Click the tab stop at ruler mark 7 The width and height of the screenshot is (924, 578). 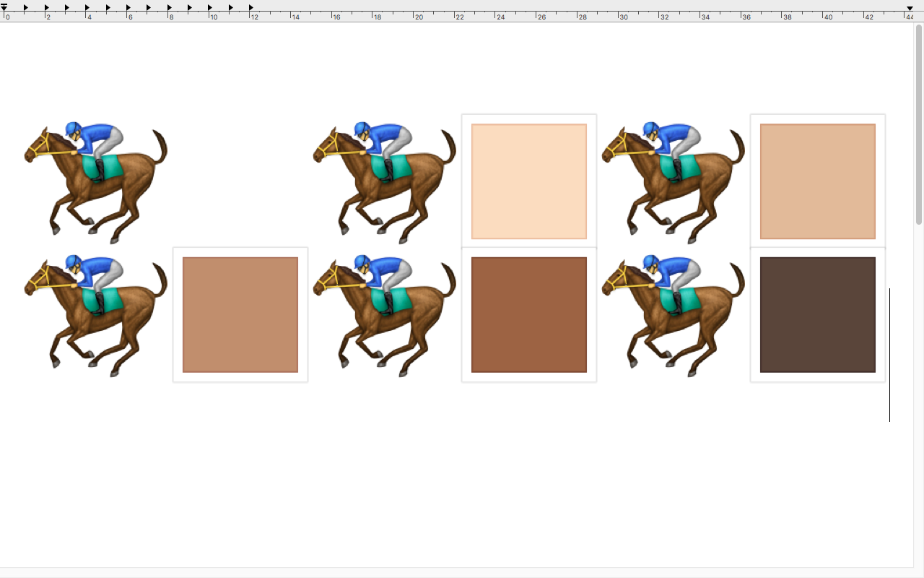tap(149, 8)
